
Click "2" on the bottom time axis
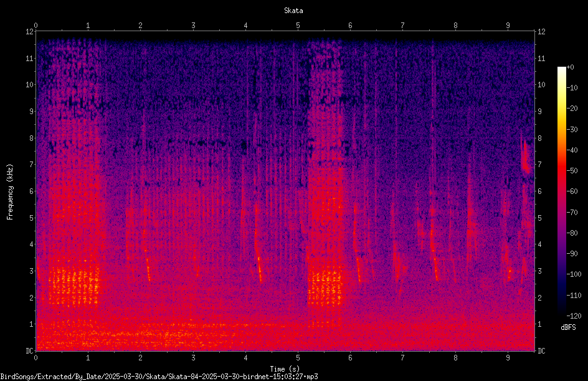tap(140, 358)
